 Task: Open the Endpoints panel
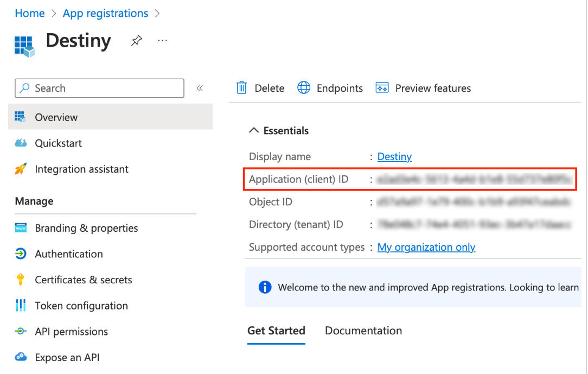[x=329, y=88]
